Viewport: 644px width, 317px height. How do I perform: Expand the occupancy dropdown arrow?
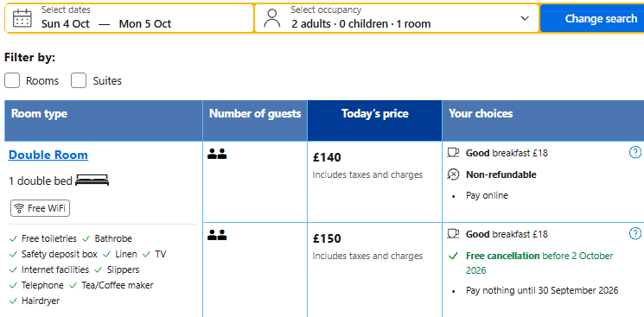coord(525,18)
